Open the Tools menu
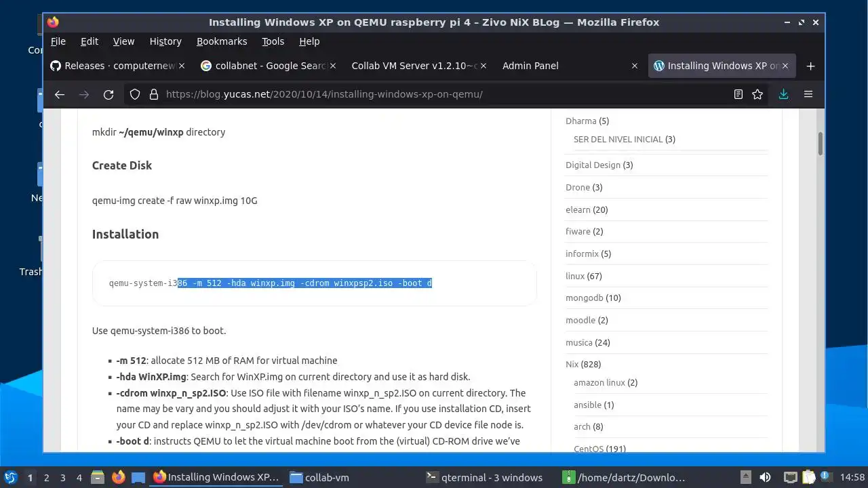Screen dimensions: 868x488 point(273,41)
